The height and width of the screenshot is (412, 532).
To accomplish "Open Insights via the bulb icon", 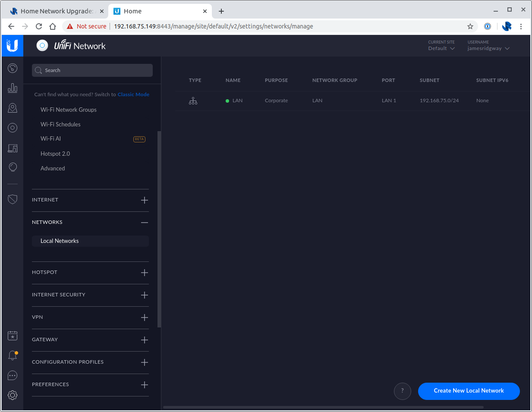I will coord(12,167).
